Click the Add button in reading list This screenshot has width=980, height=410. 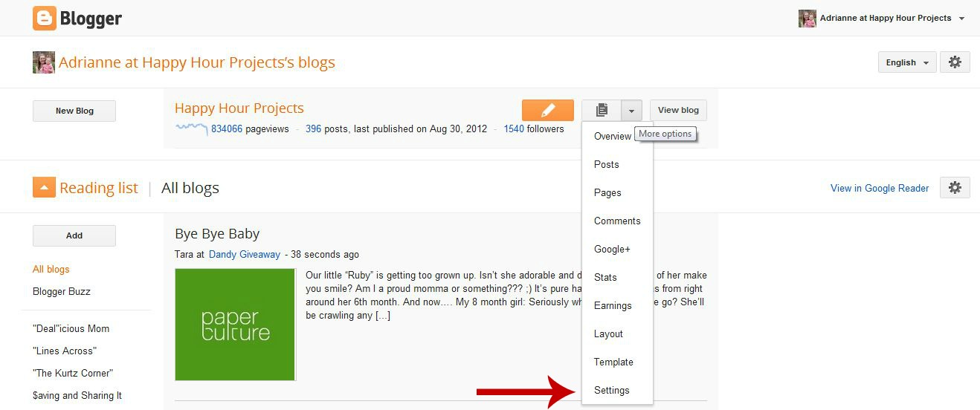74,235
